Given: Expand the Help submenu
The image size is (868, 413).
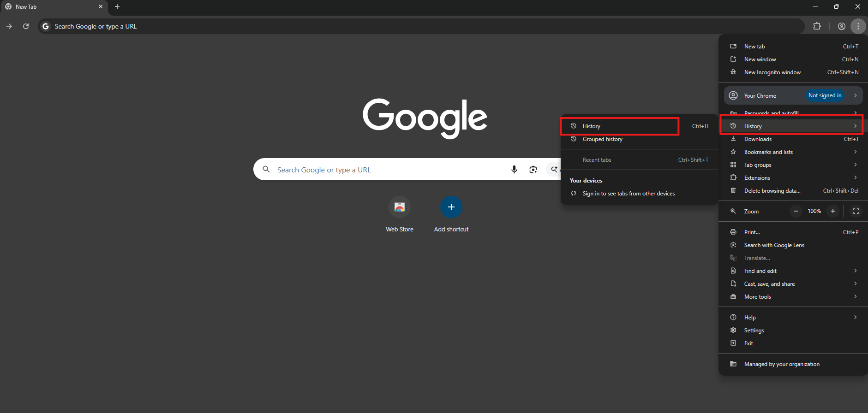Looking at the screenshot, I should point(793,317).
